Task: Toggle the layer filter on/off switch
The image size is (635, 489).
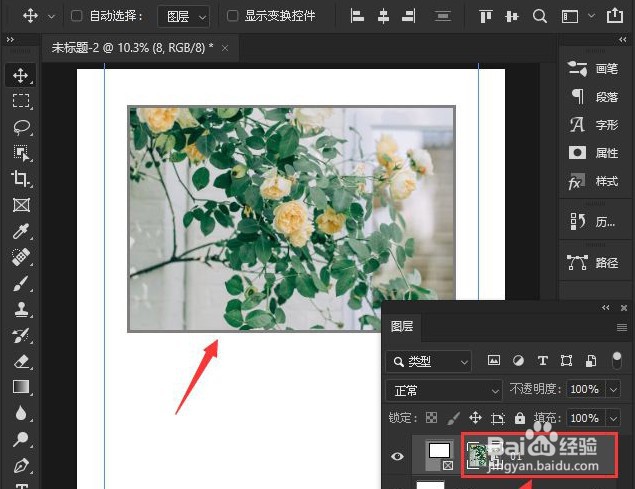Action: [616, 360]
